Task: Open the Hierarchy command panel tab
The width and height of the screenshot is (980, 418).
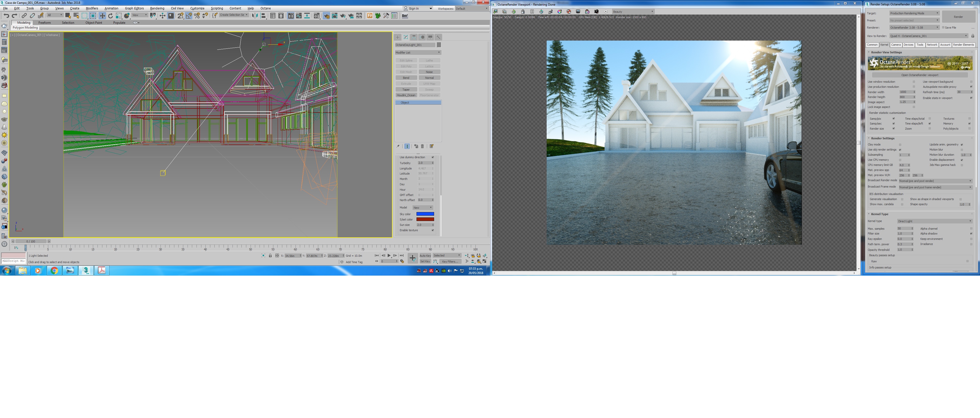Action: 414,37
